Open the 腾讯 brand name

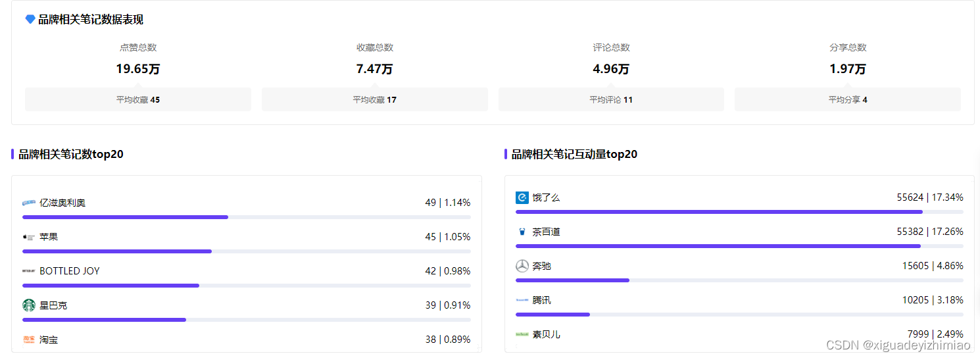click(x=542, y=300)
